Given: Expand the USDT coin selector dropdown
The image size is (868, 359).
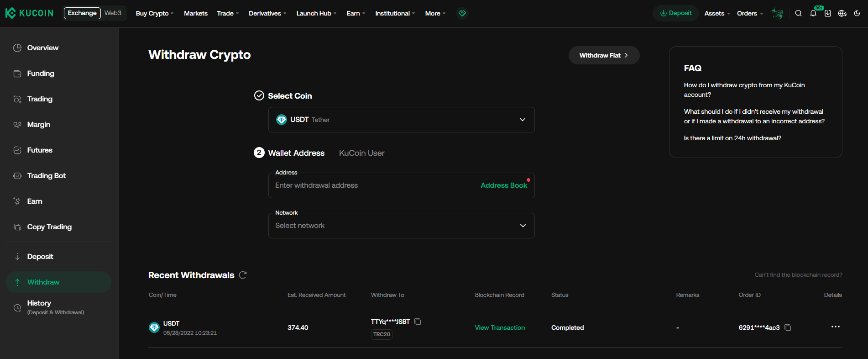Looking at the screenshot, I should tap(523, 120).
